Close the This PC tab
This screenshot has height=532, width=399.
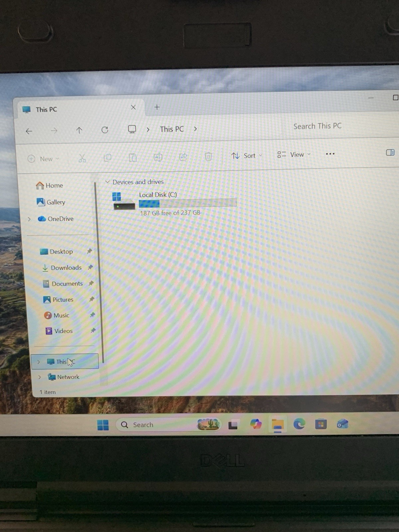point(133,107)
